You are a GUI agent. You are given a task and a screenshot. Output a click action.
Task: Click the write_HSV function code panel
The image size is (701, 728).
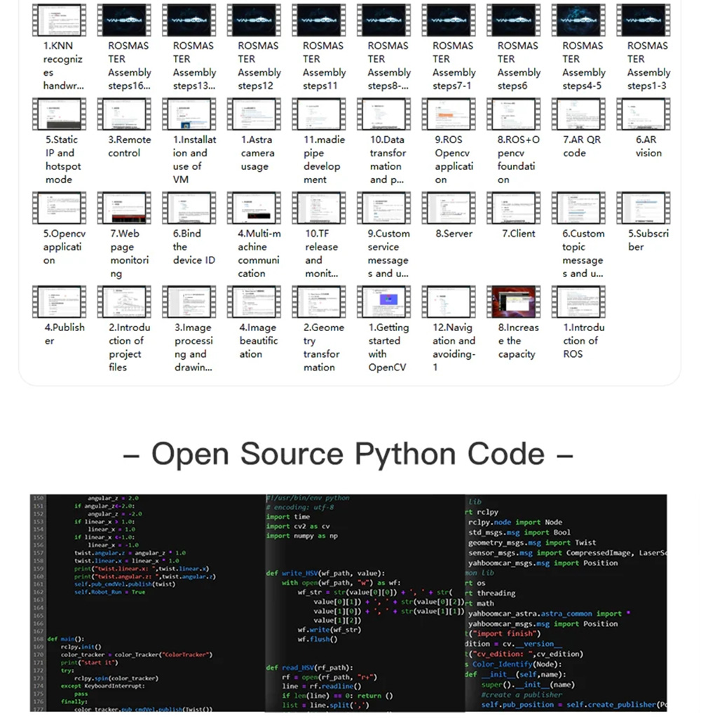click(365, 603)
